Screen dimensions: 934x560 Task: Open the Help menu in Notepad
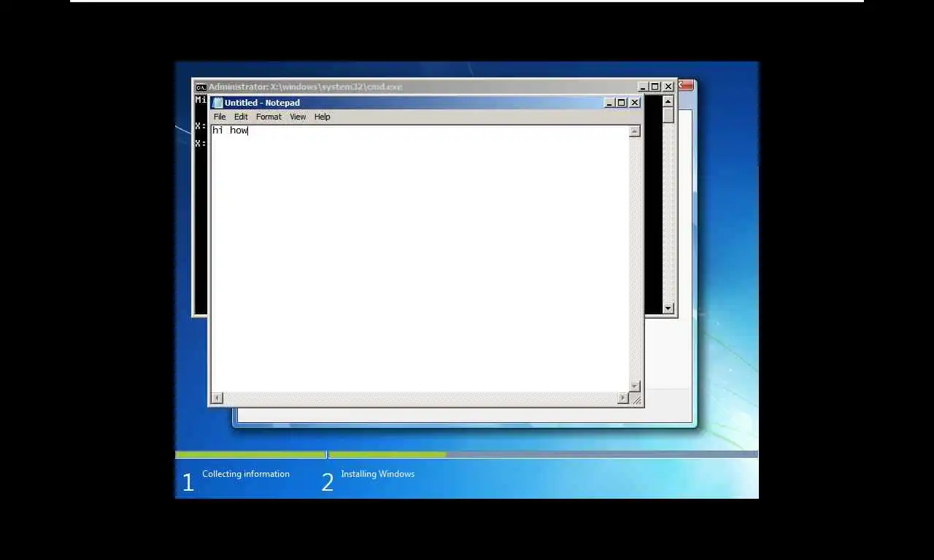[x=322, y=117]
